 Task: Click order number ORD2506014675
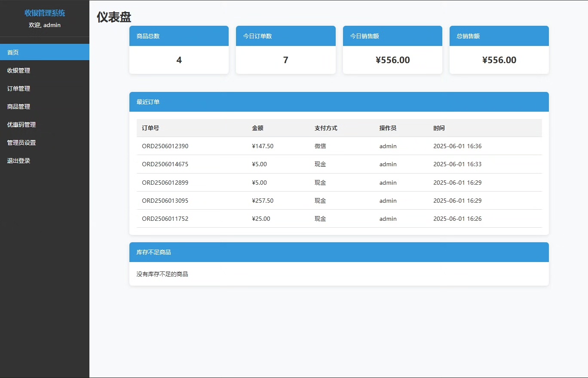tap(165, 164)
